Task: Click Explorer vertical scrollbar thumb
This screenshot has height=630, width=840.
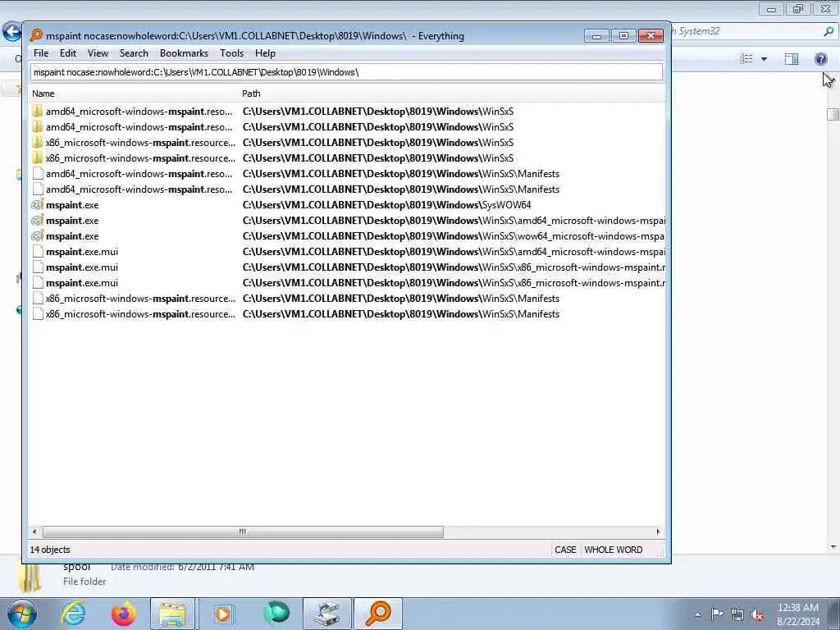Action: coord(833,114)
